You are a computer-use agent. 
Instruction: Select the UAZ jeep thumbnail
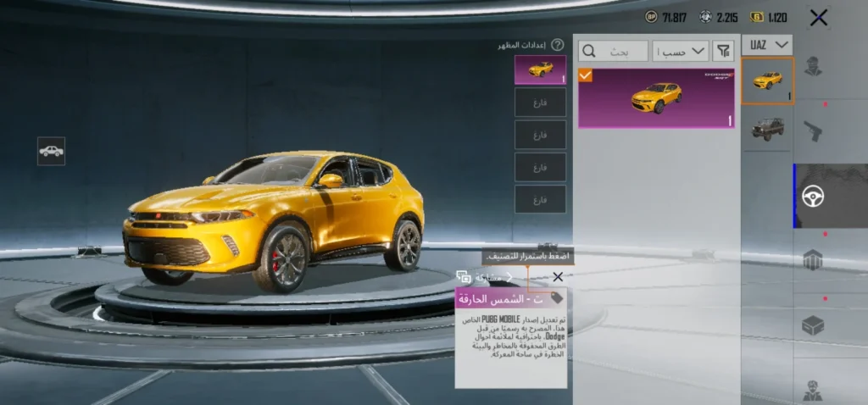(x=767, y=129)
